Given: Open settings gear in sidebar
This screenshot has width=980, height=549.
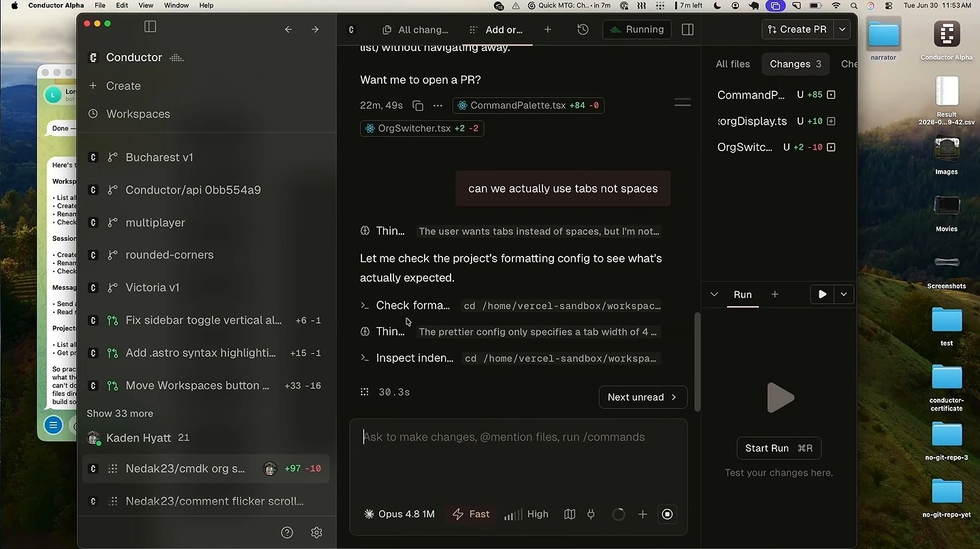Looking at the screenshot, I should click(x=316, y=533).
